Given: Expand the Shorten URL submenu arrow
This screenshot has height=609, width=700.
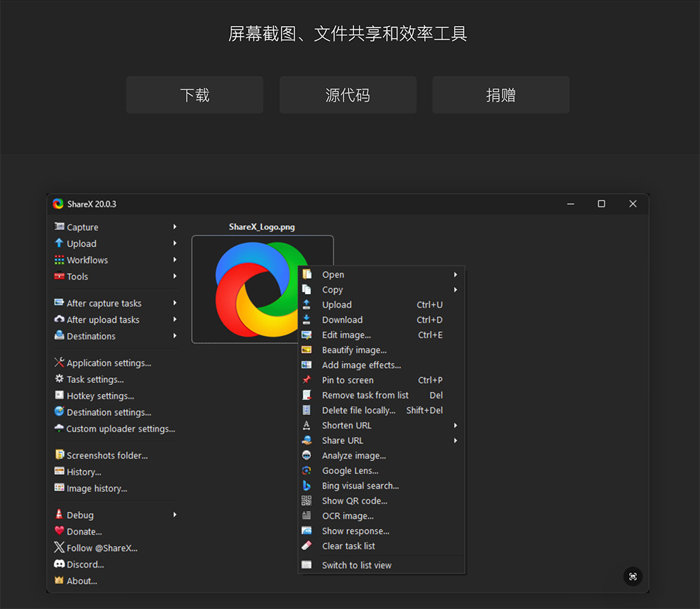Looking at the screenshot, I should 456,426.
